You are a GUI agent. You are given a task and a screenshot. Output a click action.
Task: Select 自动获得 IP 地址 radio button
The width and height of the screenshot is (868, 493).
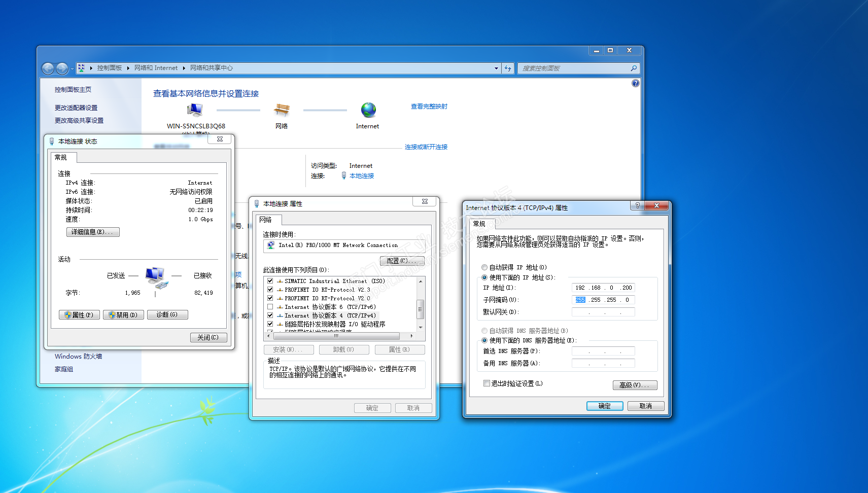(484, 267)
